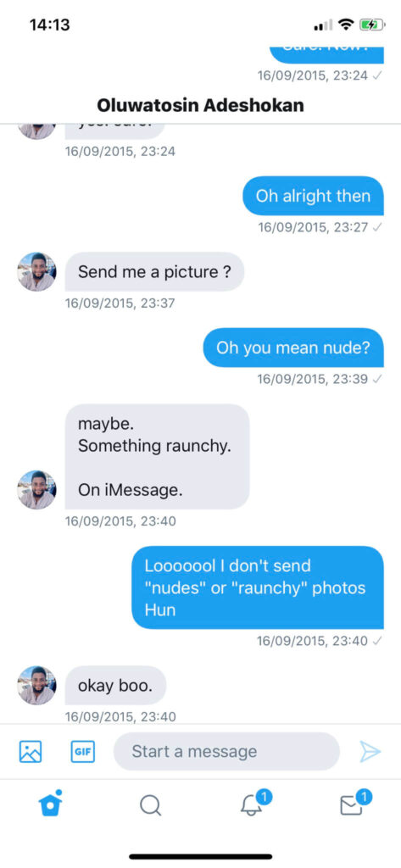Tap avatar beside "On iMessage." bubble
The width and height of the screenshot is (401, 868).
point(36,490)
